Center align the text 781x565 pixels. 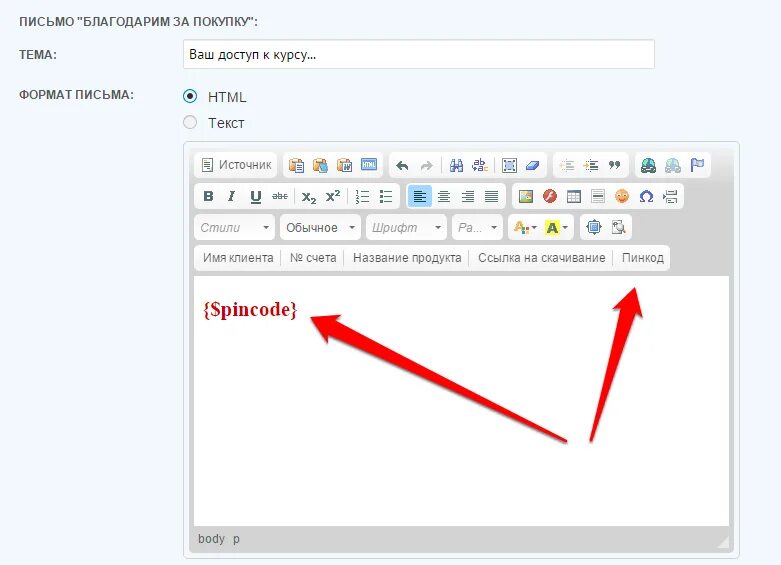[444, 196]
